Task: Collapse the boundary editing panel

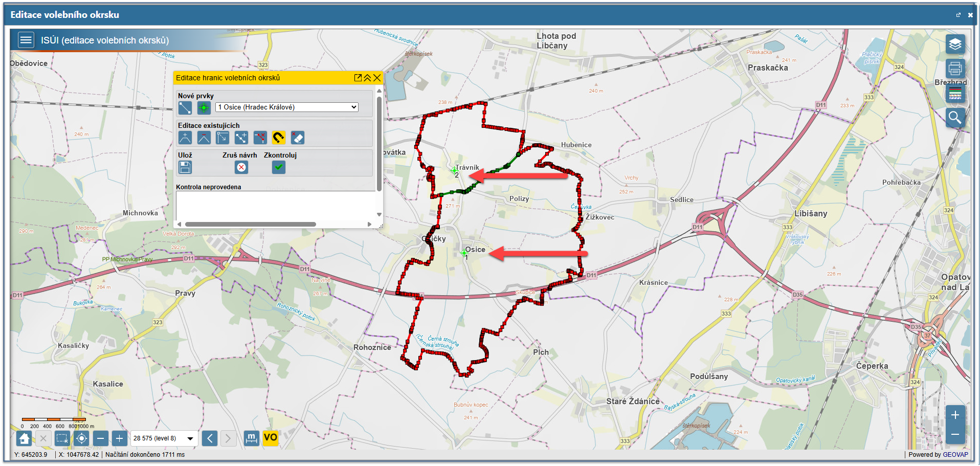Action: coord(367,78)
